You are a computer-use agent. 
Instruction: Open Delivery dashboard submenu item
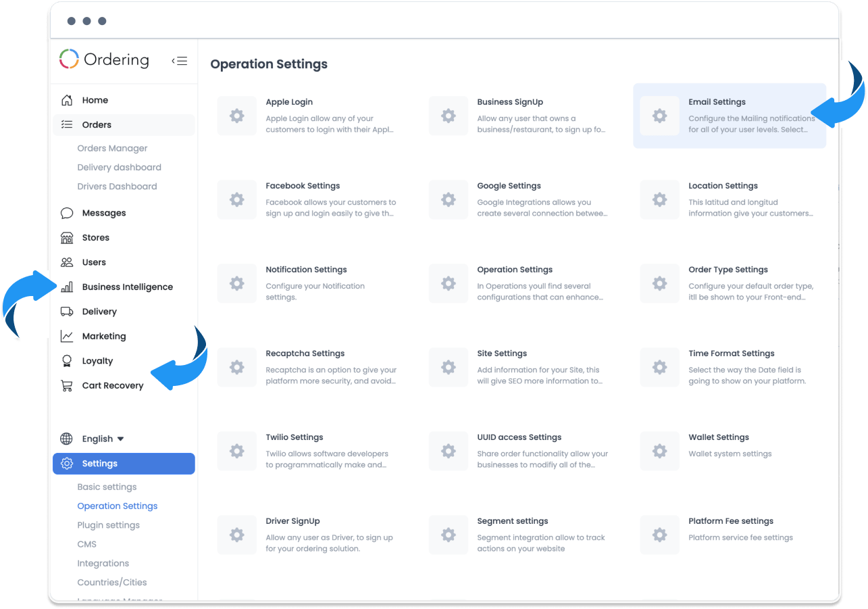(x=119, y=167)
